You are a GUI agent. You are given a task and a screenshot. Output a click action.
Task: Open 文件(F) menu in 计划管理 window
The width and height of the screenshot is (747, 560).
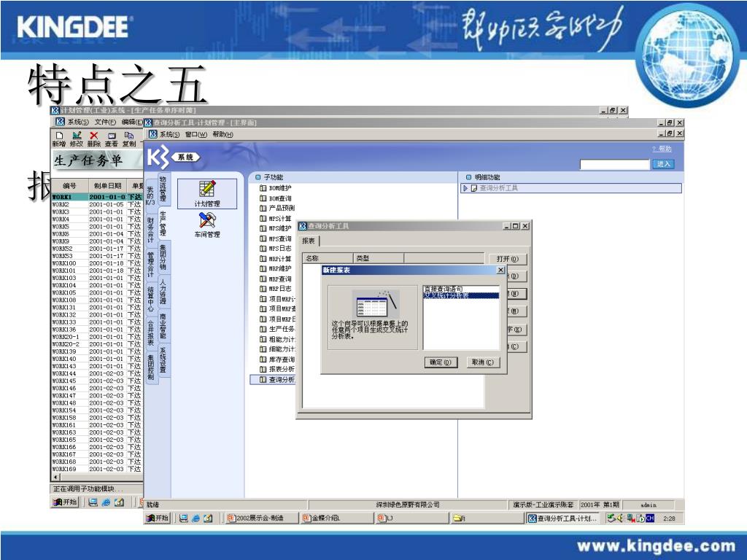coord(105,122)
